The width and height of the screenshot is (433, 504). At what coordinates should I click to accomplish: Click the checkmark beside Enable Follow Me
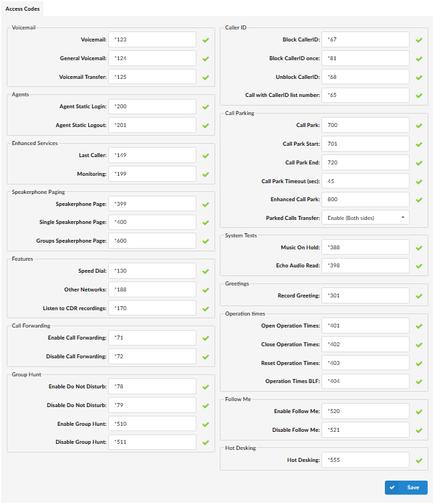tap(419, 412)
